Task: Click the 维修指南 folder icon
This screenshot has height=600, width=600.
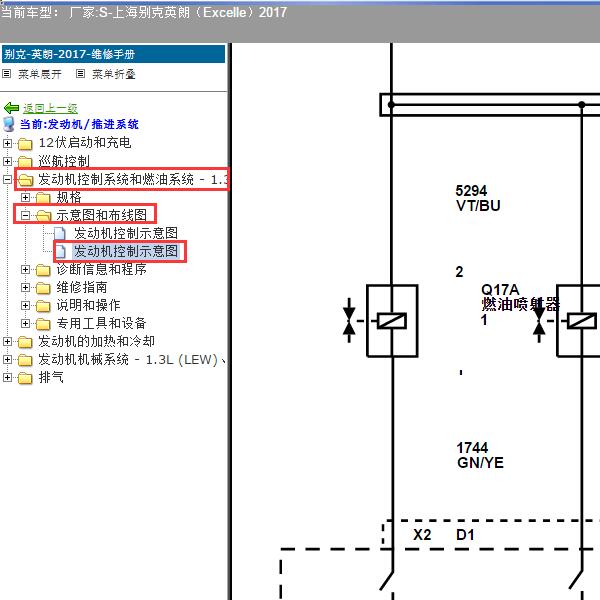Action: (x=43, y=288)
